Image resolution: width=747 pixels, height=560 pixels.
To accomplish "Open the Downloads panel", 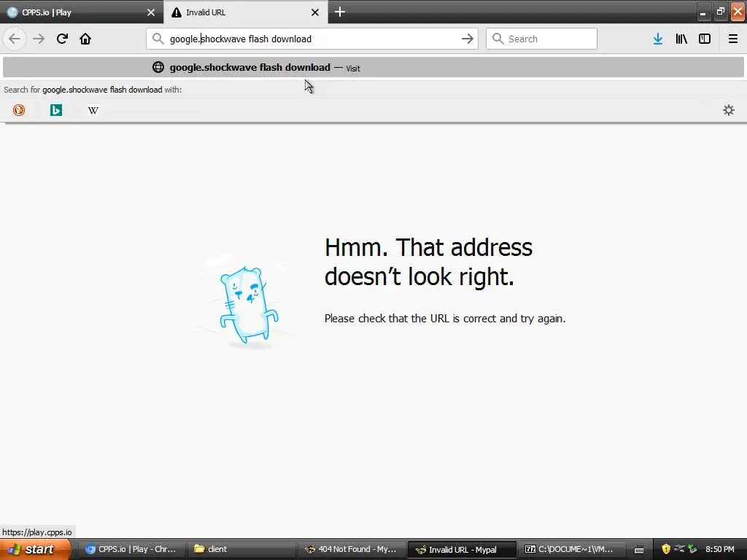I will pyautogui.click(x=658, y=39).
